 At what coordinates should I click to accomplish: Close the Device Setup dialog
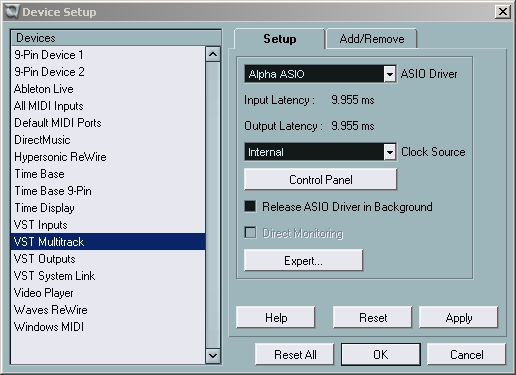503,12
